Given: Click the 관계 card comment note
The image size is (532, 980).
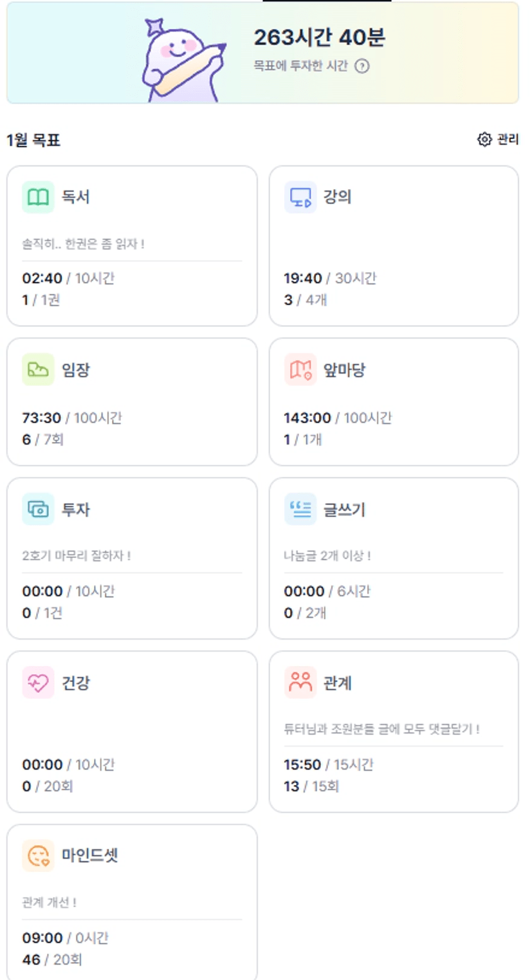Looking at the screenshot, I should click(381, 729).
